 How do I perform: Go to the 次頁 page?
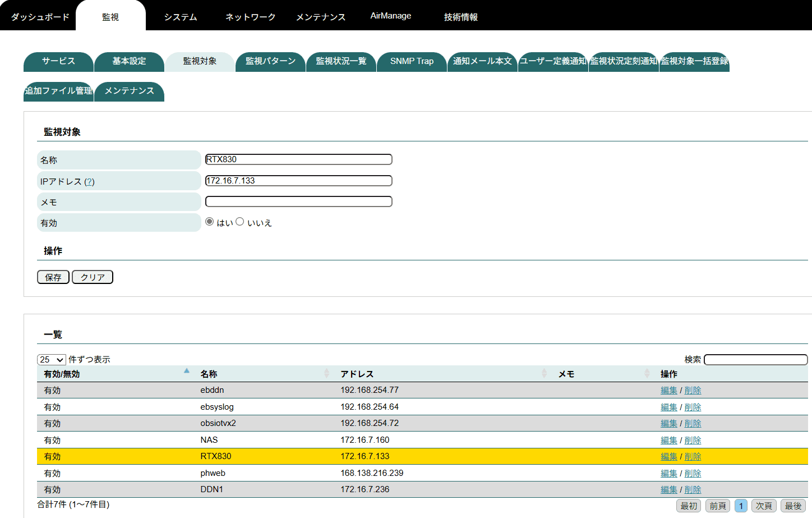tap(764, 506)
